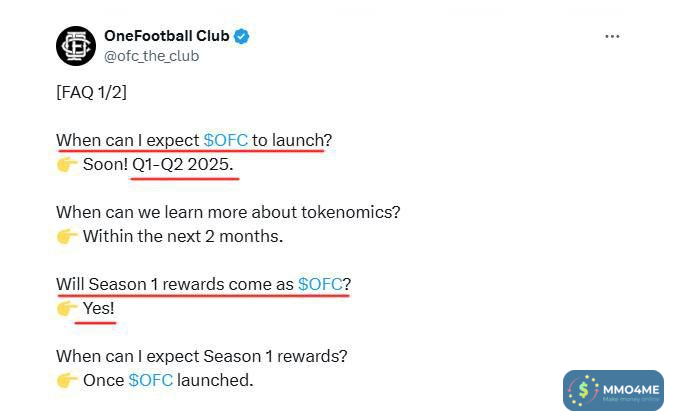Click the pointing emoji beside "Once $OFC launched"

(x=67, y=380)
